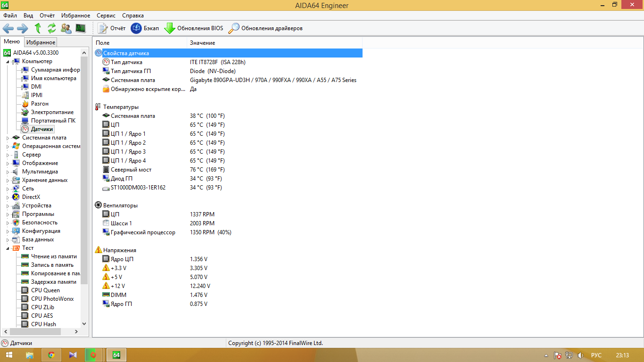The image size is (644, 362).
Task: Refresh the sensor readings
Action: tap(52, 28)
